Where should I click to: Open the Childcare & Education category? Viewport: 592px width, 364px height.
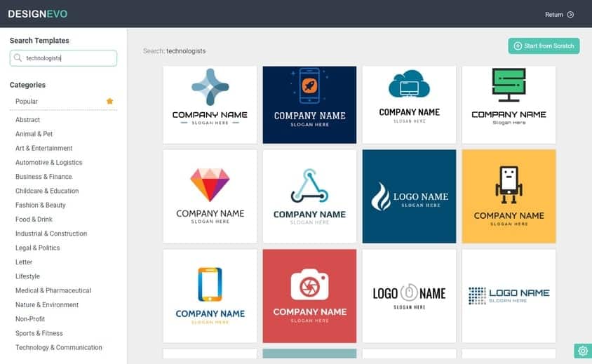[x=47, y=191]
